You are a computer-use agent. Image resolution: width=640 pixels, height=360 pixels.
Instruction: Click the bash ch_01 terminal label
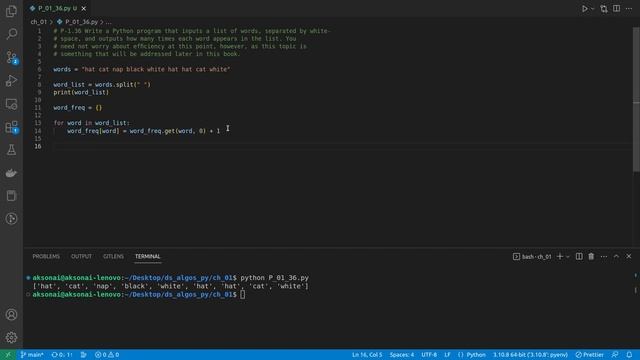click(532, 256)
